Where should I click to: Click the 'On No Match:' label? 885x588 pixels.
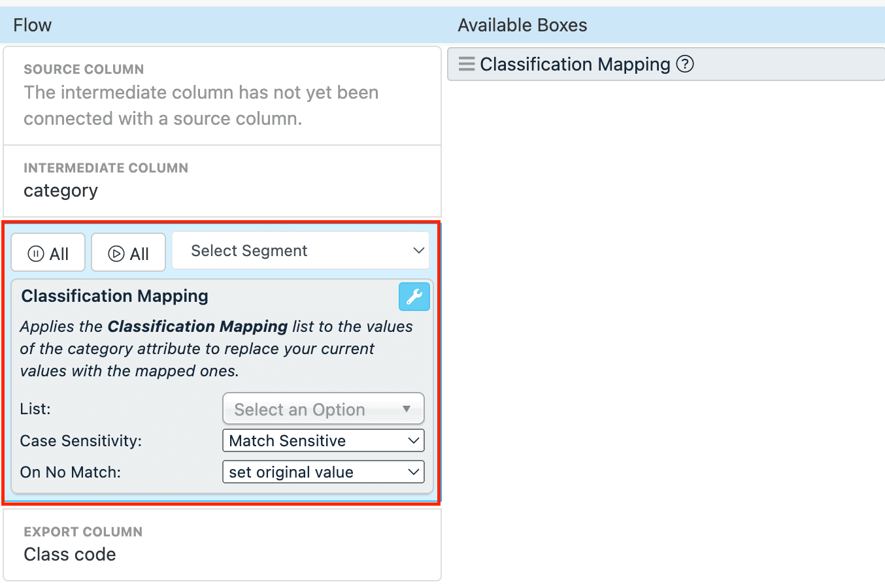coord(71,472)
